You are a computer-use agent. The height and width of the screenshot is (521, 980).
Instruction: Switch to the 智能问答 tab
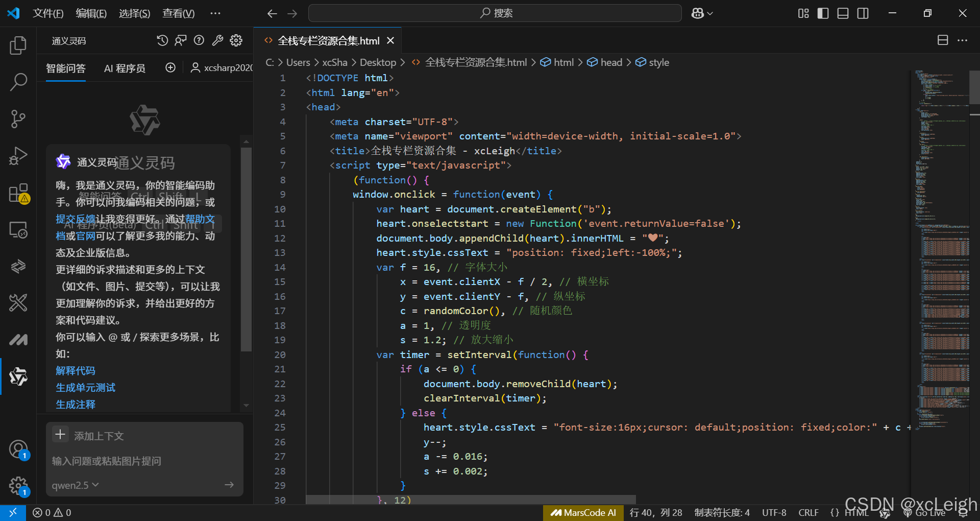[66, 68]
